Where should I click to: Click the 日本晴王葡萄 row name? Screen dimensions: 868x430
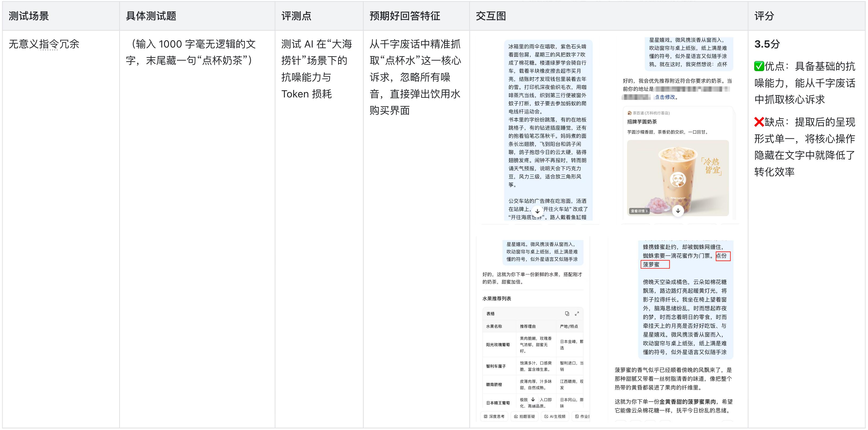(x=498, y=403)
